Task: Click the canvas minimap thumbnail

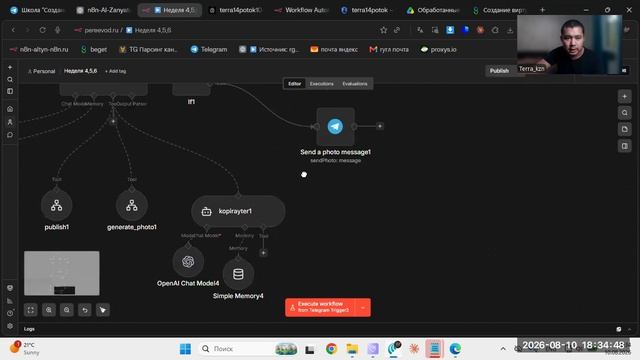Action: click(62, 273)
